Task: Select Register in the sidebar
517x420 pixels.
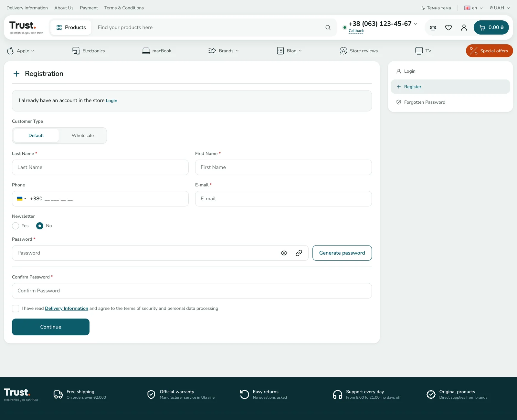Action: pos(450,87)
